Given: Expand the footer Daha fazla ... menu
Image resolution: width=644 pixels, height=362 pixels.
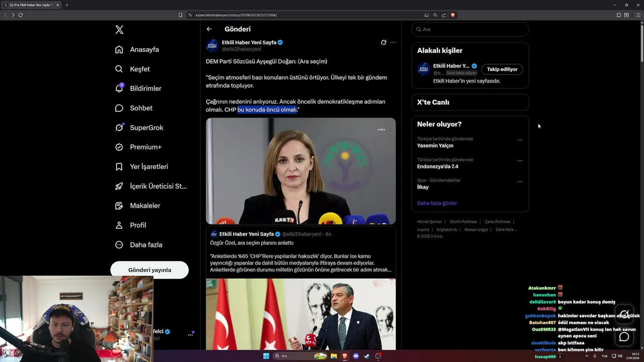Looking at the screenshot, I should click(506, 230).
